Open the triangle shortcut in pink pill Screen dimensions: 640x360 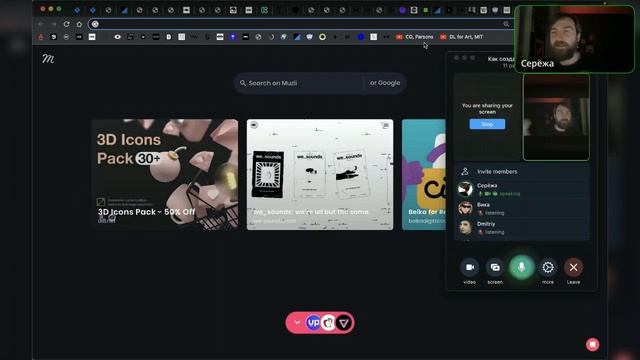click(x=344, y=323)
